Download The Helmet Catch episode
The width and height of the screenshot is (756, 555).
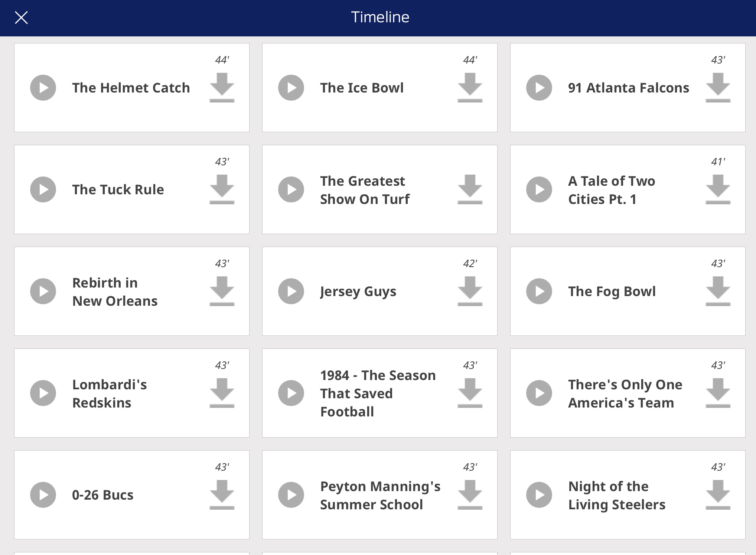coord(222,88)
